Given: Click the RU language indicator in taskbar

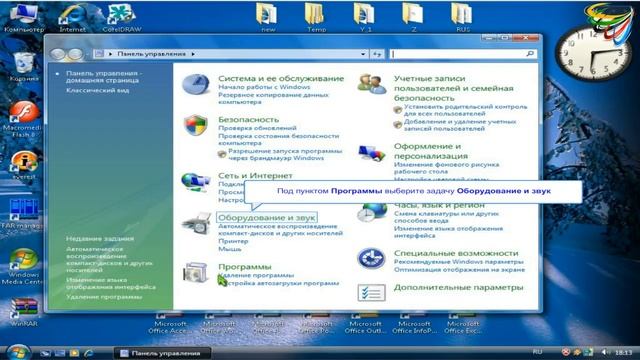Looking at the screenshot, I should tap(538, 352).
